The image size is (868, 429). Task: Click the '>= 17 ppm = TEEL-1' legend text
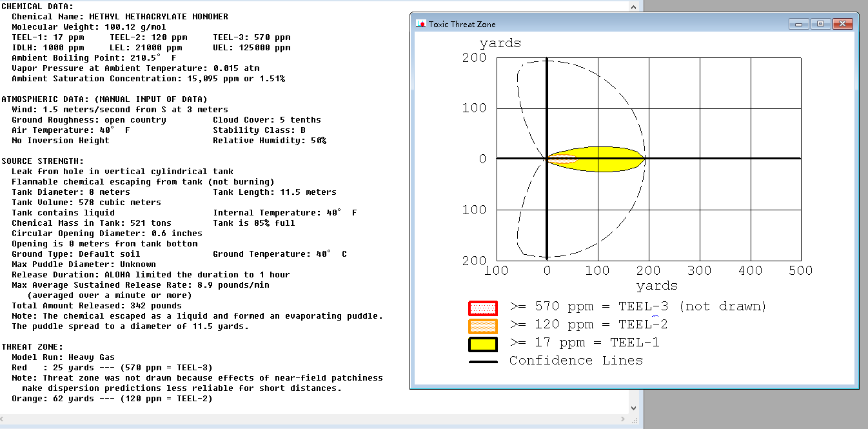point(584,343)
